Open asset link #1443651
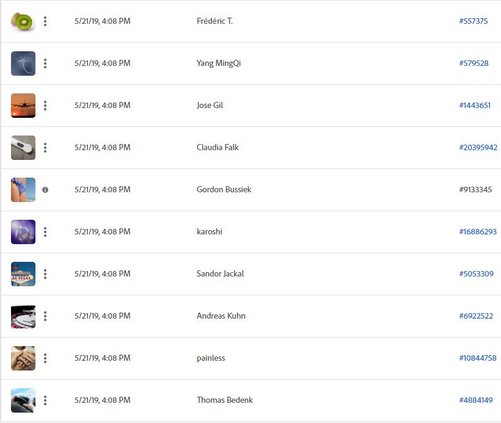Image resolution: width=501 pixels, height=423 pixels. [475, 105]
